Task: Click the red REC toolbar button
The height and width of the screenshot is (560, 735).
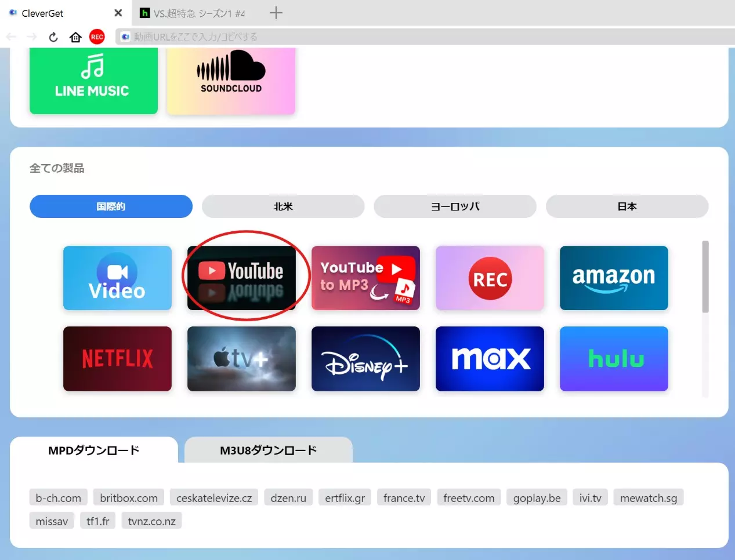Action: 97,37
